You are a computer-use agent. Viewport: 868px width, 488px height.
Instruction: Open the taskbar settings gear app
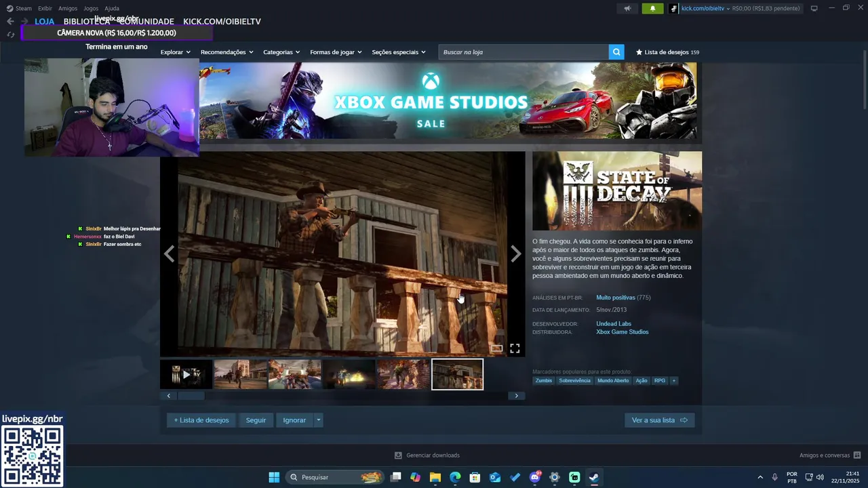(x=555, y=477)
